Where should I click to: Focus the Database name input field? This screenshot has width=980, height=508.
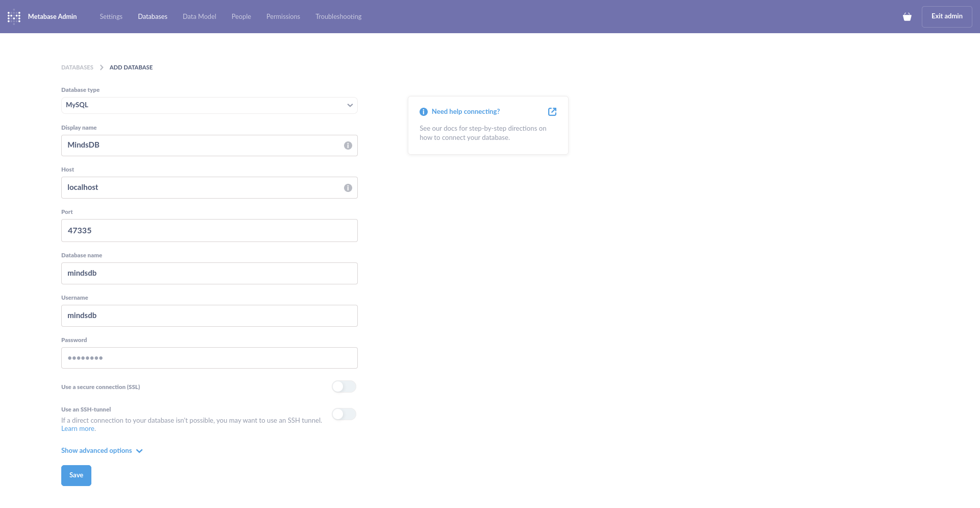[x=209, y=274]
